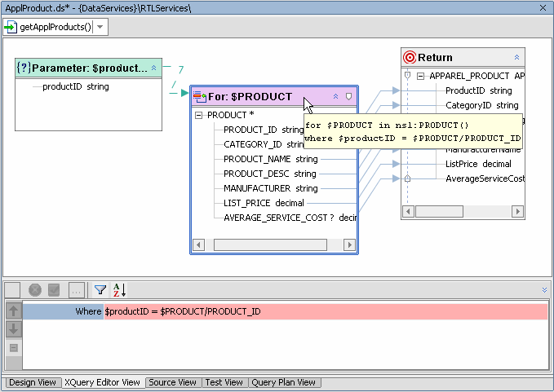Select CATEGORY_ID element row

[264, 144]
